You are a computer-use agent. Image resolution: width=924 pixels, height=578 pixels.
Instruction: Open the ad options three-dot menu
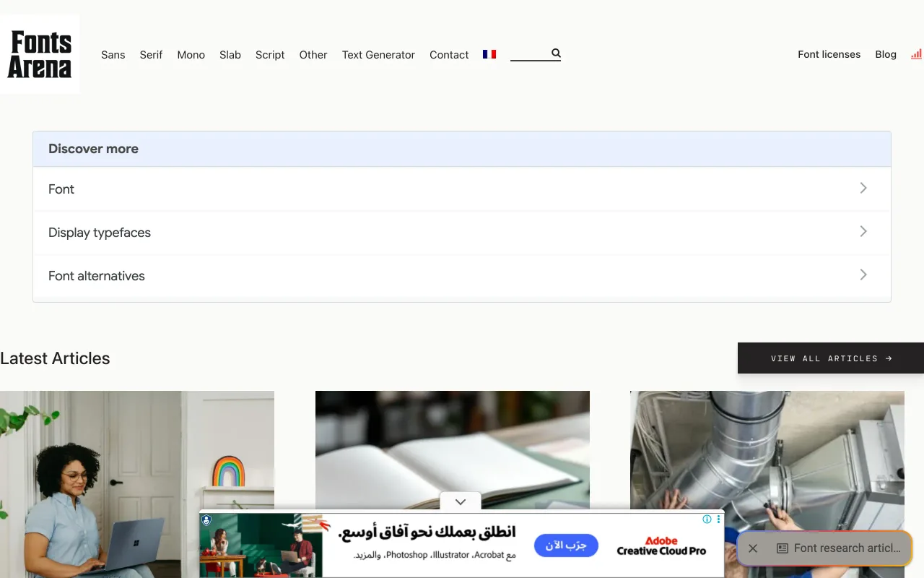point(718,519)
